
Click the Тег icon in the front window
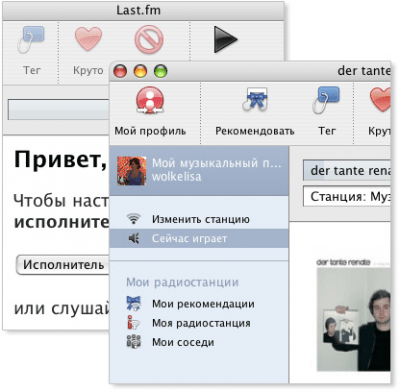326,99
